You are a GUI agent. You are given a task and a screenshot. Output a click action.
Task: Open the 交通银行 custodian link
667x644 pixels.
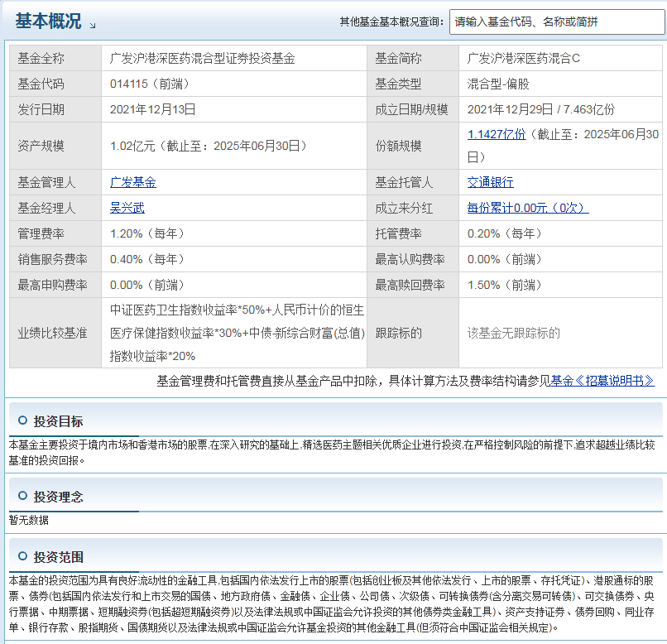pos(490,182)
